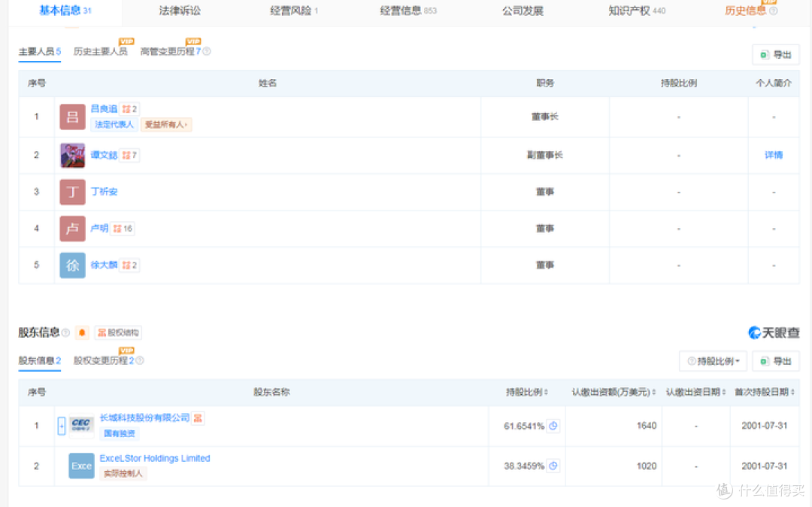Click the 副董事长 position cell

click(545, 155)
